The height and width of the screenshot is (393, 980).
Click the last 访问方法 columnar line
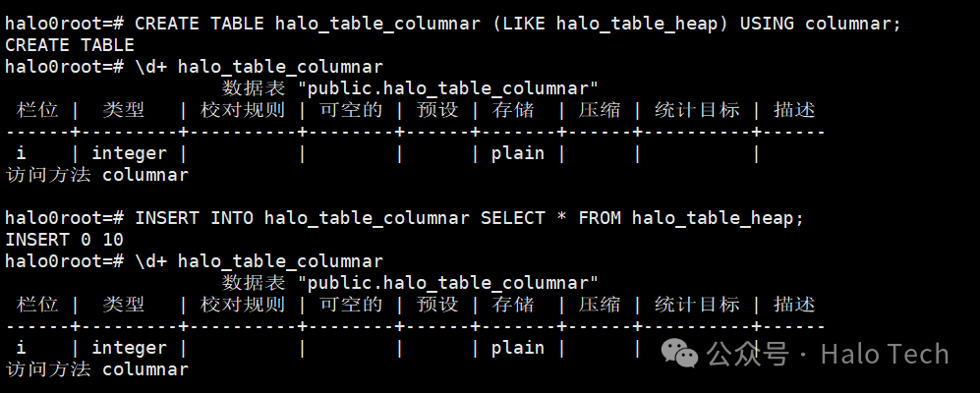(x=97, y=369)
